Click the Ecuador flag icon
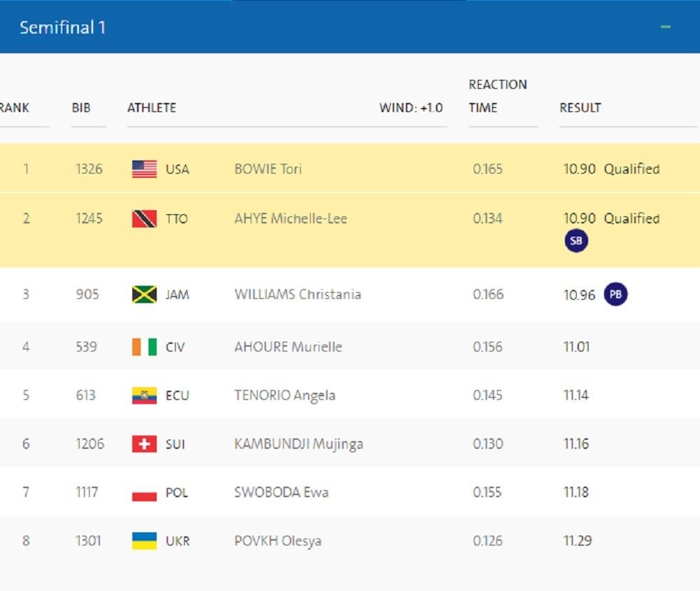Image resolution: width=700 pixels, height=591 pixels. click(x=144, y=396)
